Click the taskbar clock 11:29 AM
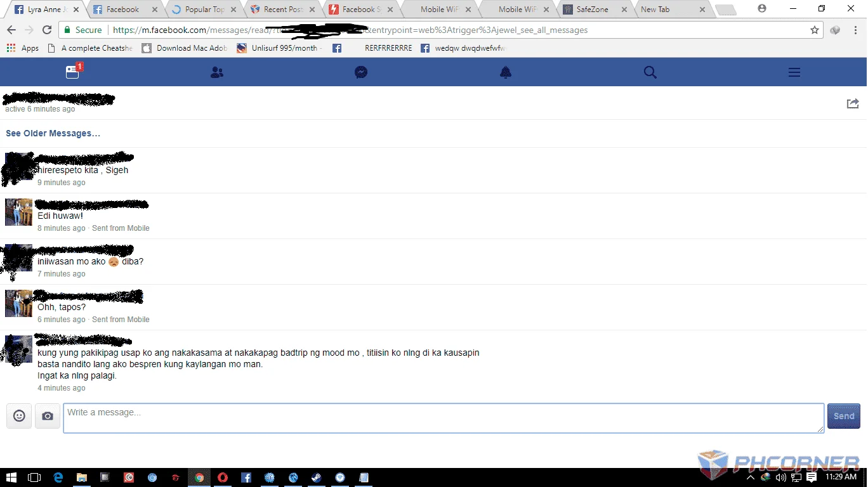The width and height of the screenshot is (868, 487). tap(841, 477)
